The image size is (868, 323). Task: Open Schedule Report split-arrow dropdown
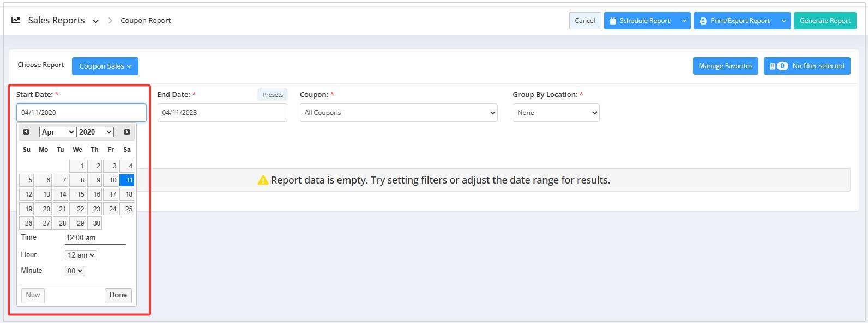pyautogui.click(x=684, y=21)
